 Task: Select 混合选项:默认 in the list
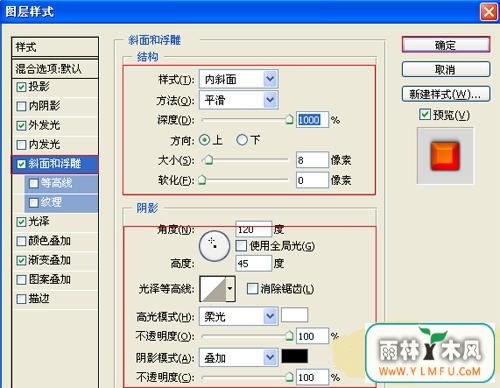[x=55, y=69]
